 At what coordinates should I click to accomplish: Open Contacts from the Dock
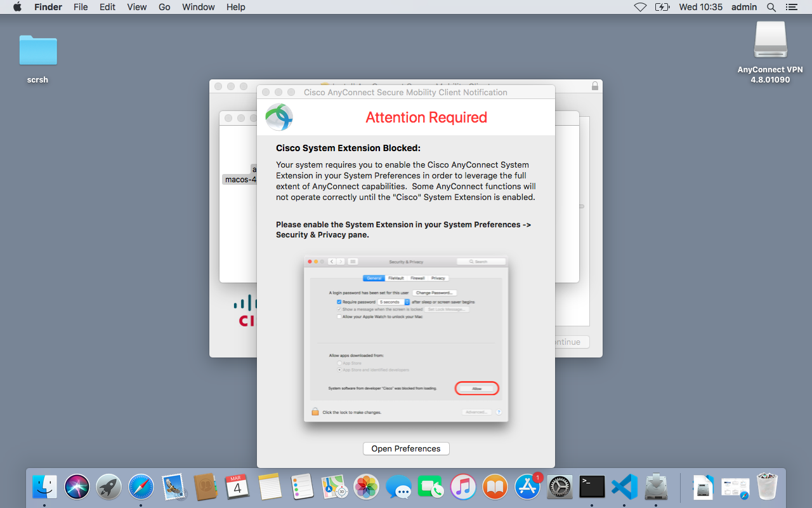click(206, 487)
